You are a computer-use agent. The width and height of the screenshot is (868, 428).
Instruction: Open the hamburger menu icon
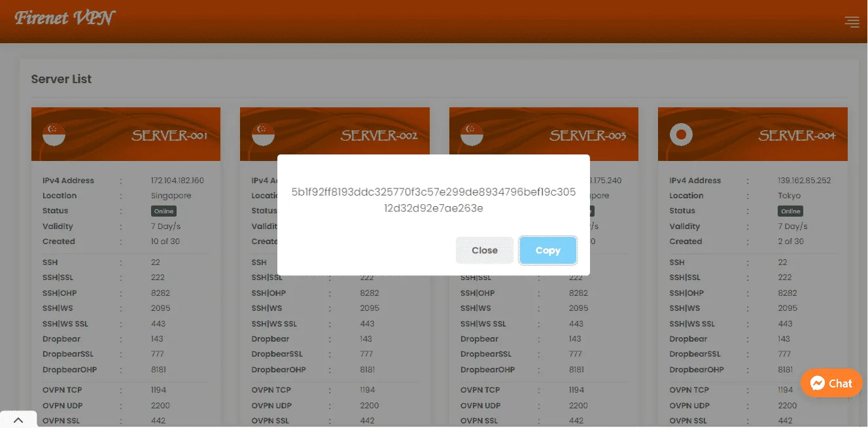(852, 22)
